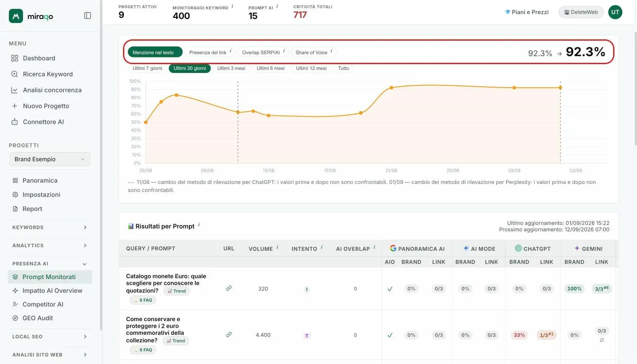The width and height of the screenshot is (637, 364).
Task: Click the 1/3 ChatGPT link badge
Action: 546,335
